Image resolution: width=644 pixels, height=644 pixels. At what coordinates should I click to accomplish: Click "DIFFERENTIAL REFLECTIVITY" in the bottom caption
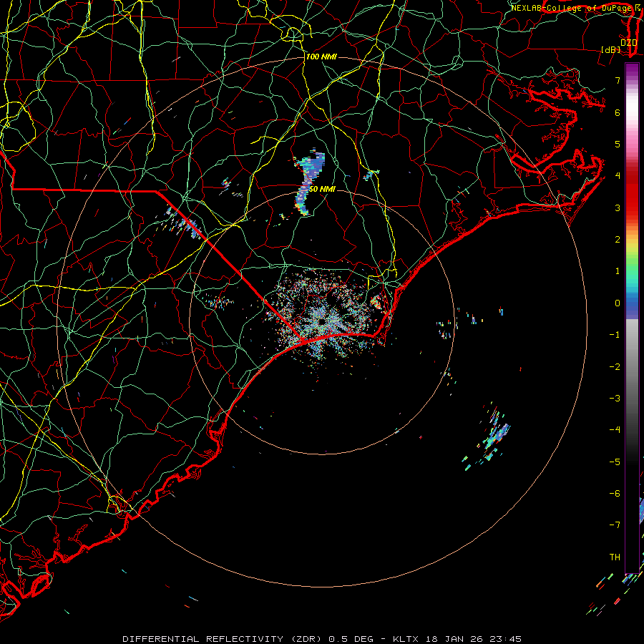[203, 639]
